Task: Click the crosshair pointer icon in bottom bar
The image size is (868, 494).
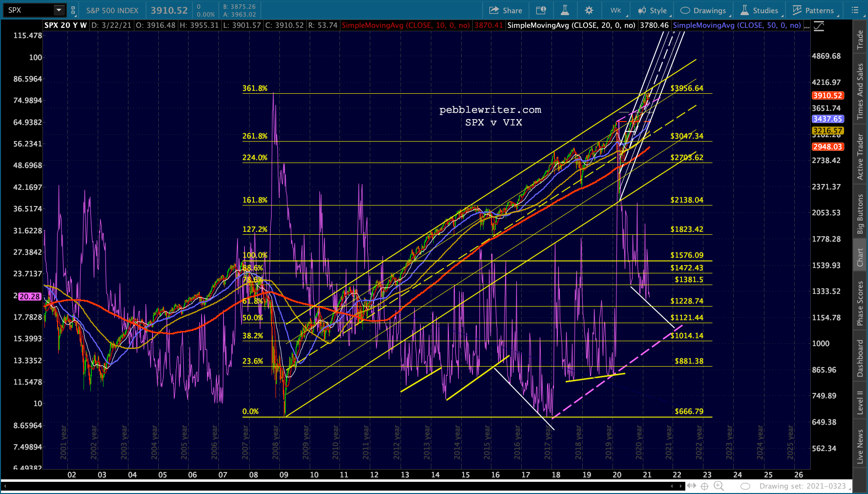Action: tap(704, 486)
